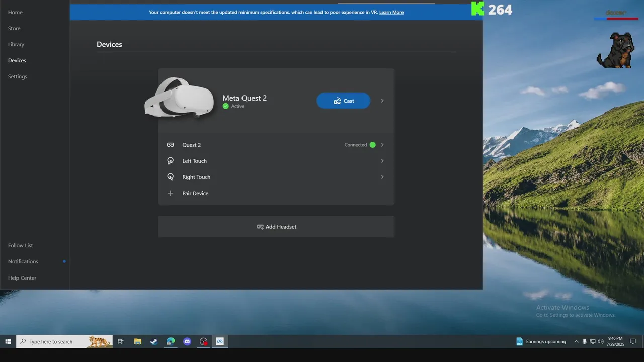Open the Help Center
644x362 pixels.
pos(22,278)
